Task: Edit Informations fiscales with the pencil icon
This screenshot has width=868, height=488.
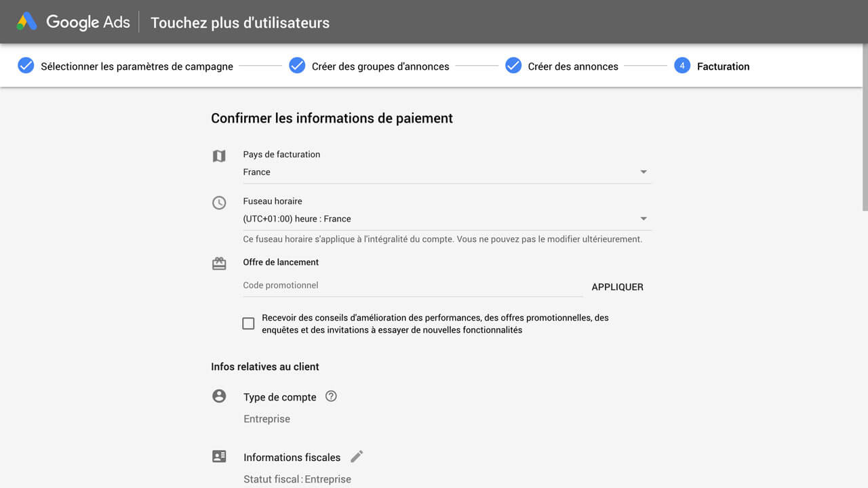Action: tap(357, 456)
